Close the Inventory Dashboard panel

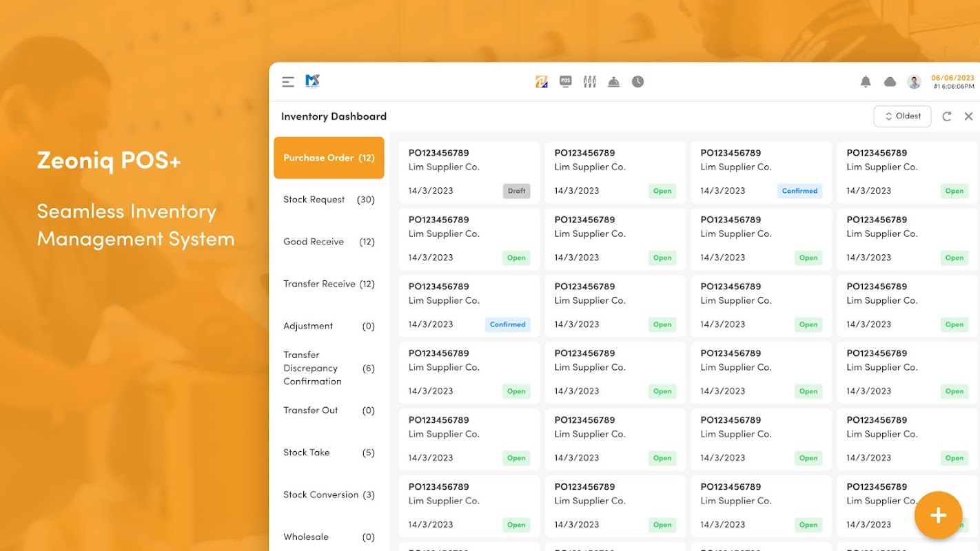tap(968, 116)
